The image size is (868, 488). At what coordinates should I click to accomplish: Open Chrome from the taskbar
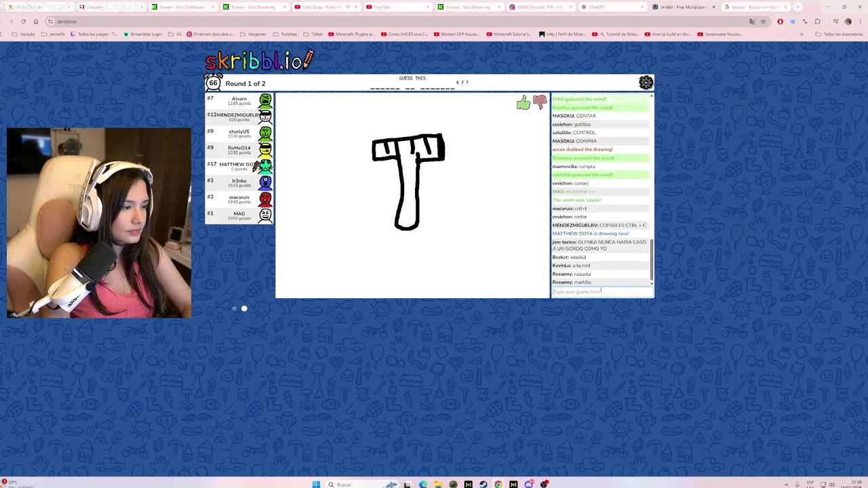[498, 484]
